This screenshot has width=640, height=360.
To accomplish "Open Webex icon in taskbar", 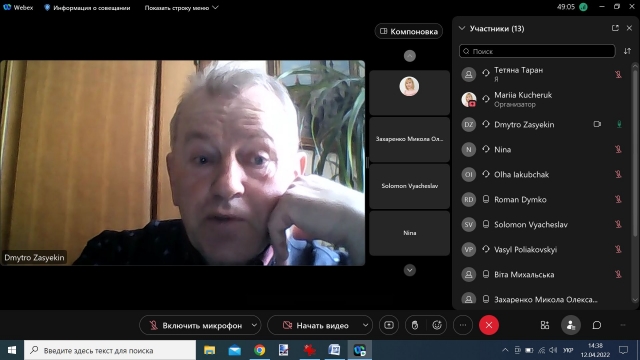I will [x=360, y=350].
